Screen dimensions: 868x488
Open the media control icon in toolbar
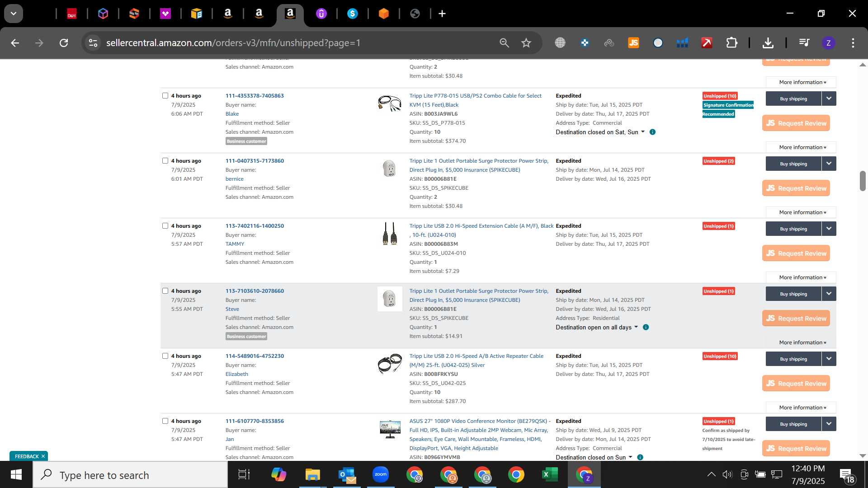(x=804, y=43)
